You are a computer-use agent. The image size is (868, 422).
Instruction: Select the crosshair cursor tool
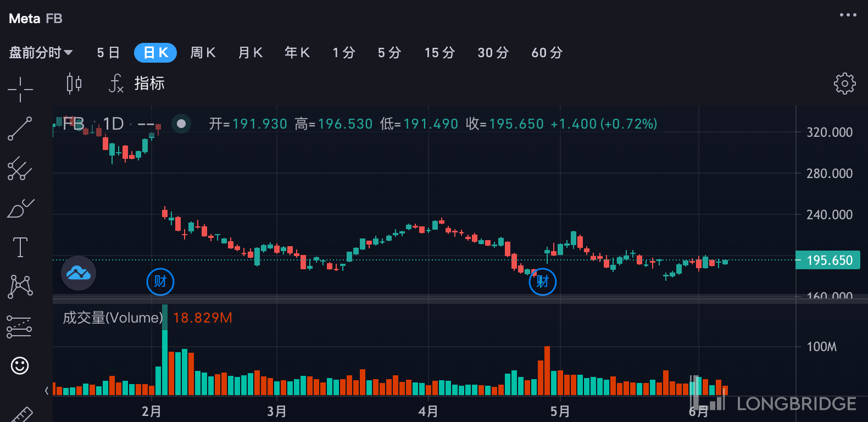pos(20,89)
